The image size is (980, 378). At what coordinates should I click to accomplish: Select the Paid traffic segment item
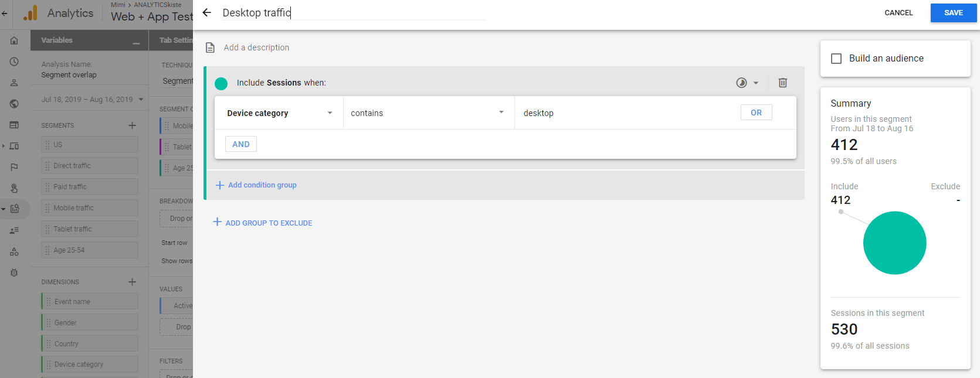[90, 187]
